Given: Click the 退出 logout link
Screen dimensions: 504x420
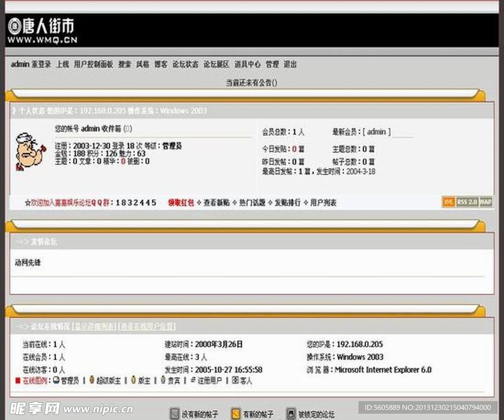Looking at the screenshot, I should click(x=290, y=64).
